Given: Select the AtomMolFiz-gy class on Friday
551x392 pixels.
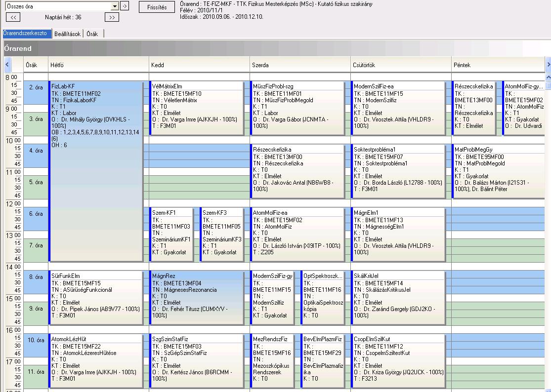Looking at the screenshot, I should tap(524, 109).
